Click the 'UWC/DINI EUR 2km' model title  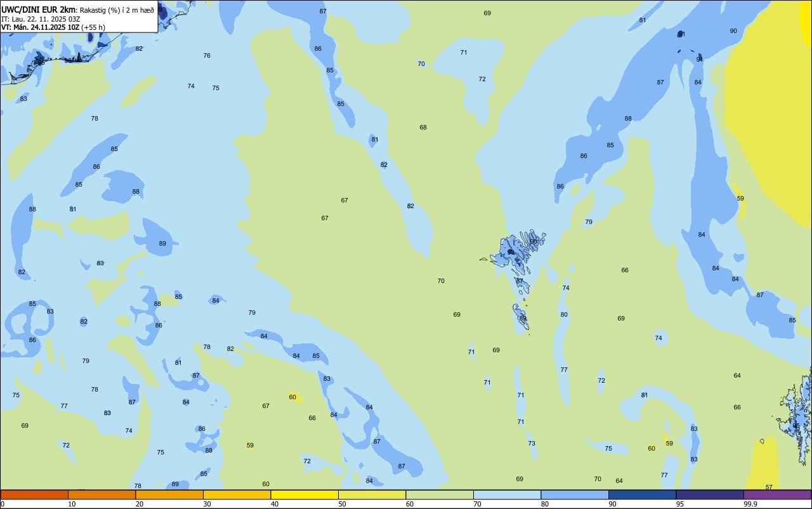(x=38, y=9)
